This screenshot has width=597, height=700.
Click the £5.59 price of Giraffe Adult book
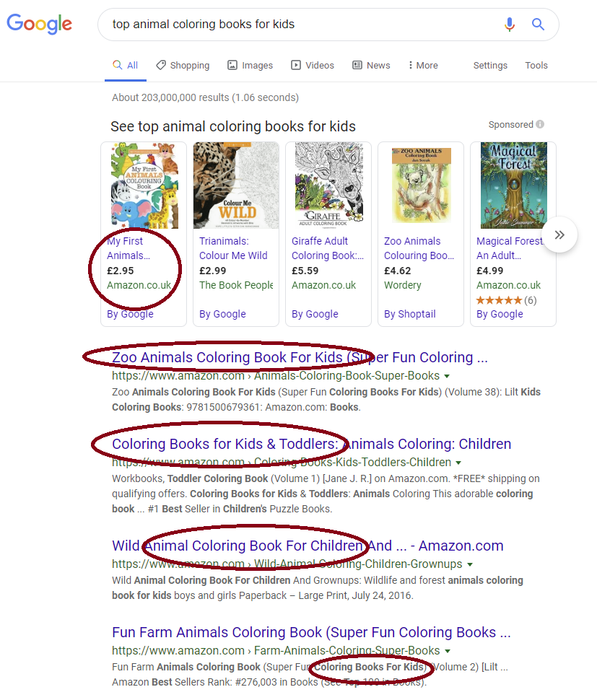click(x=305, y=271)
